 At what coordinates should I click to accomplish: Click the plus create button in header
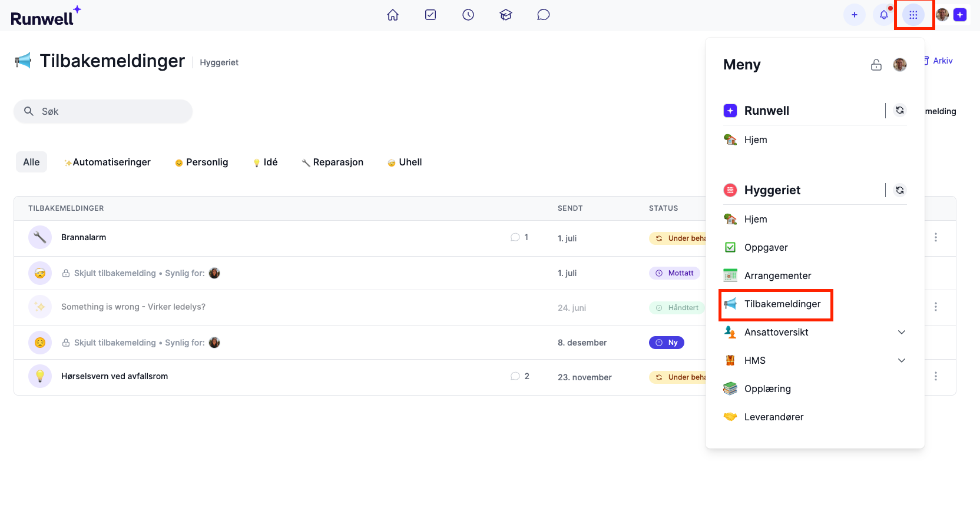coord(855,15)
